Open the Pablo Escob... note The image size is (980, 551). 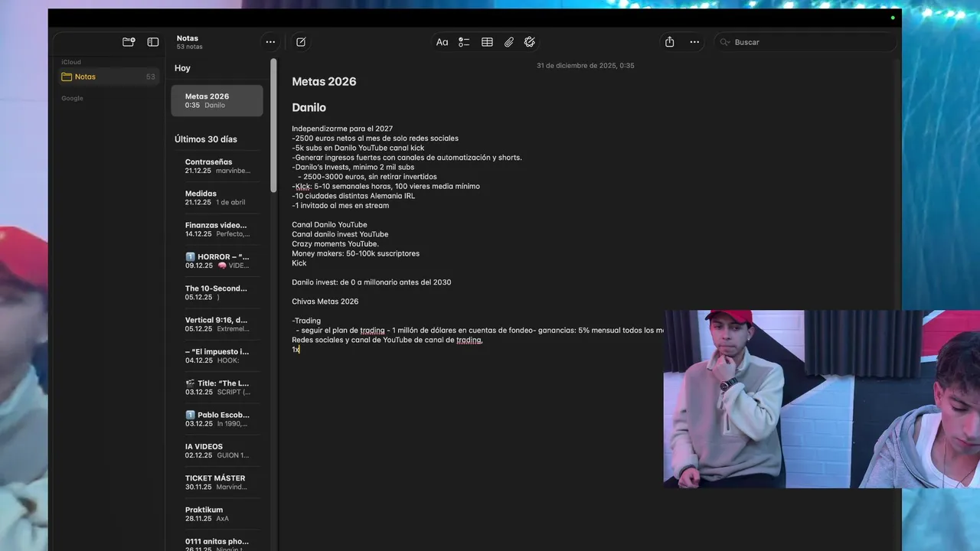click(217, 419)
